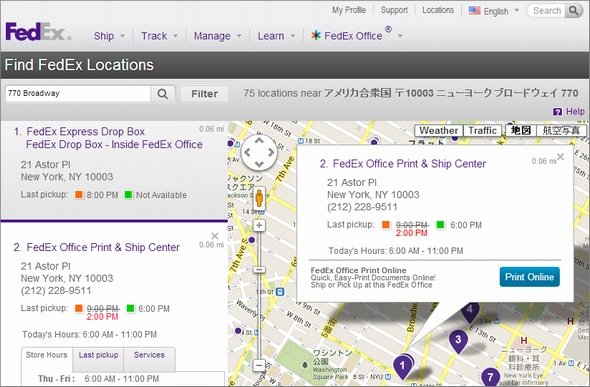Image resolution: width=590 pixels, height=387 pixels.
Task: Open the Track dropdown menu
Action: click(x=159, y=36)
